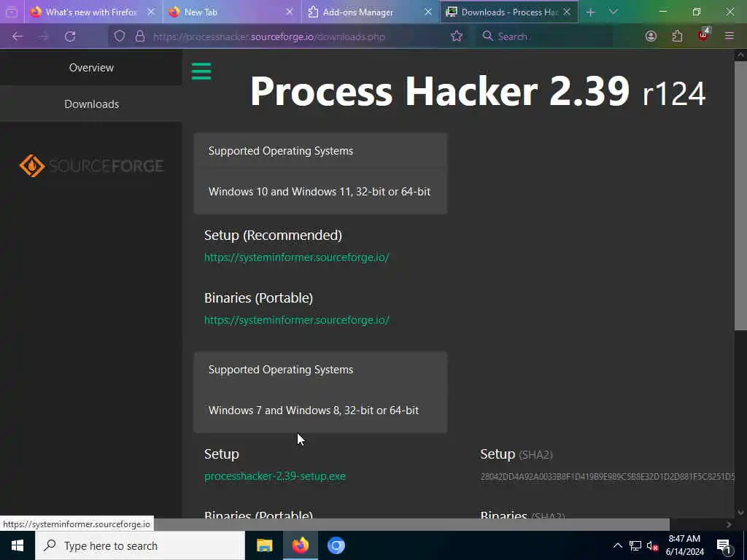Click the browser Search field
Screen dimensions: 747x560
click(543, 36)
